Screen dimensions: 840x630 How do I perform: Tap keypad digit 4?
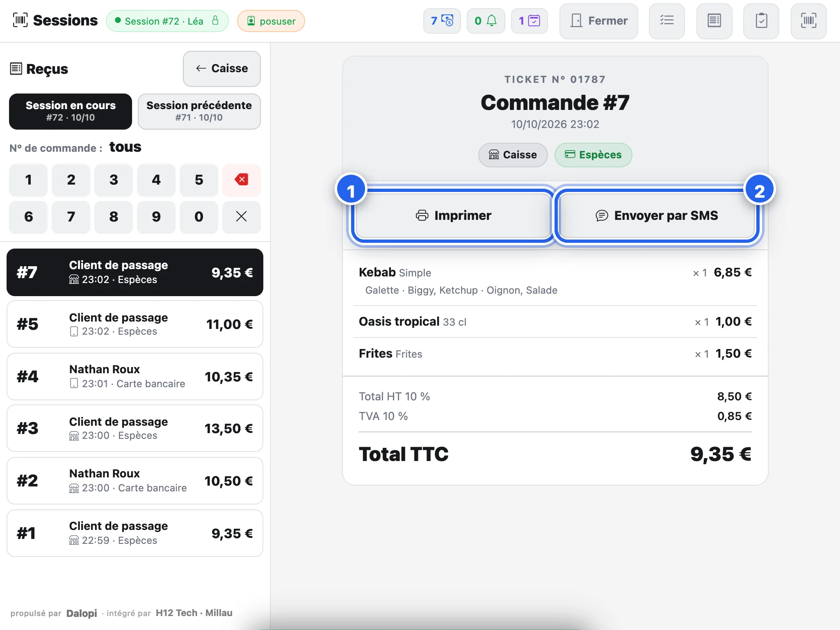(x=156, y=180)
